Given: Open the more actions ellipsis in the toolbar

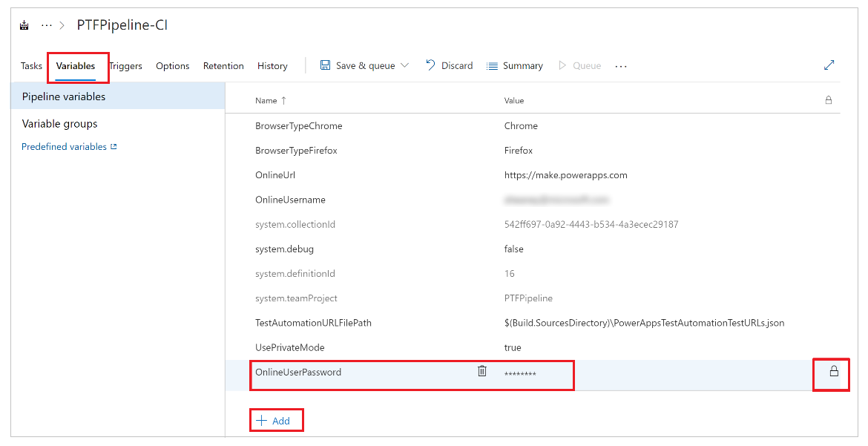Looking at the screenshot, I should pos(621,66).
